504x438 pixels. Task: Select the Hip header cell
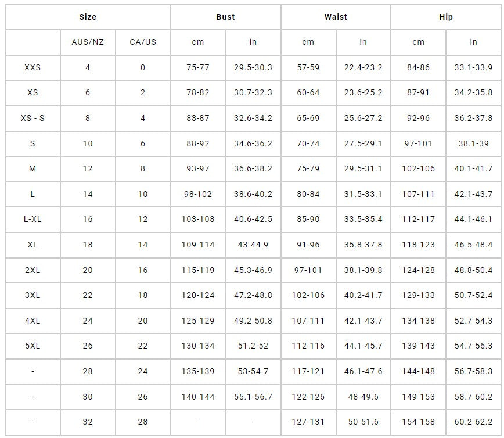[x=445, y=17]
